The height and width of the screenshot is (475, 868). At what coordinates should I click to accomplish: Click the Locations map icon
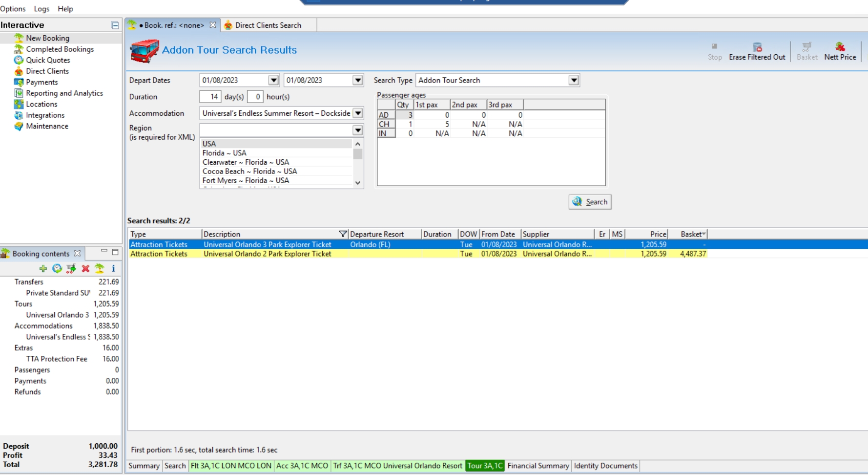click(x=19, y=104)
